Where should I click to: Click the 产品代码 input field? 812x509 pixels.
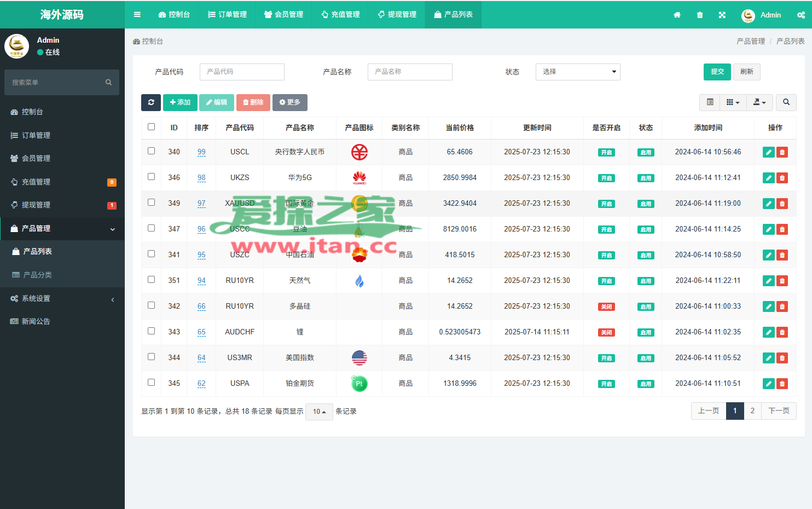click(242, 72)
